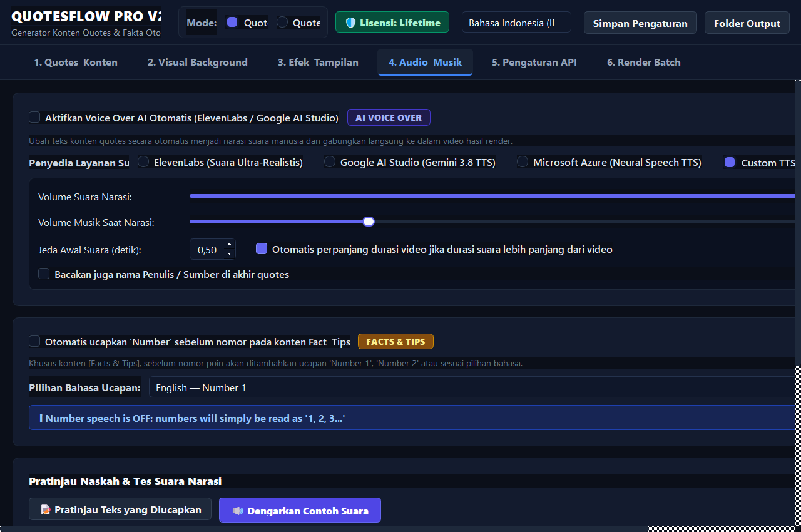Click the 'Volume Musik Saat Narasi:' label
This screenshot has height=532, width=801.
(96, 222)
